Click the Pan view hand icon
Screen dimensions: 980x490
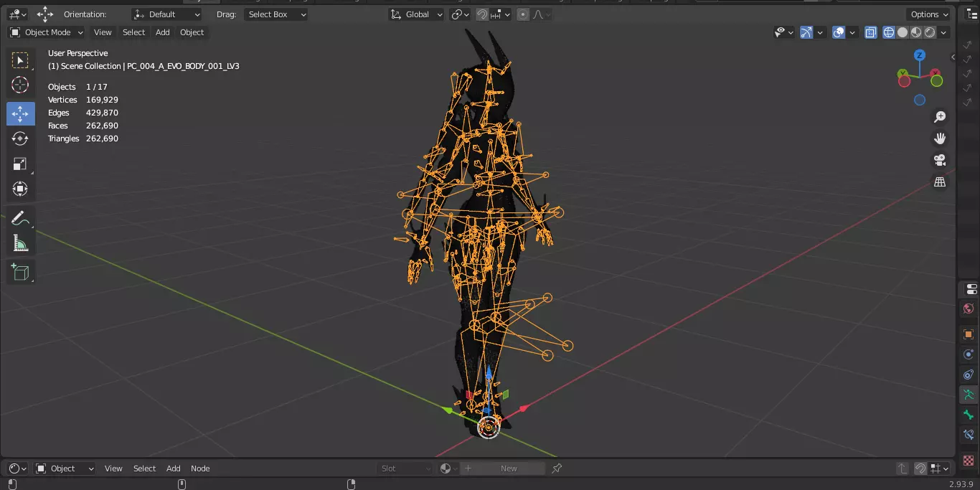[x=940, y=138]
